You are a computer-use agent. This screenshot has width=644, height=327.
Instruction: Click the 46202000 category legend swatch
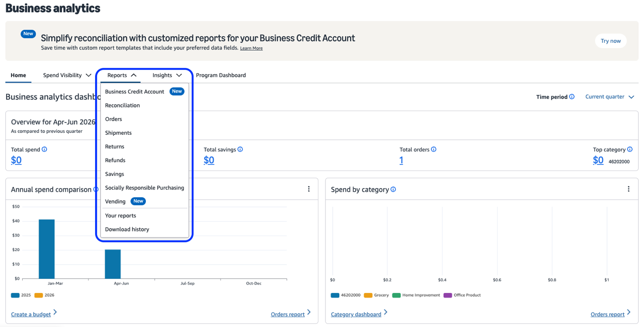pyautogui.click(x=335, y=295)
